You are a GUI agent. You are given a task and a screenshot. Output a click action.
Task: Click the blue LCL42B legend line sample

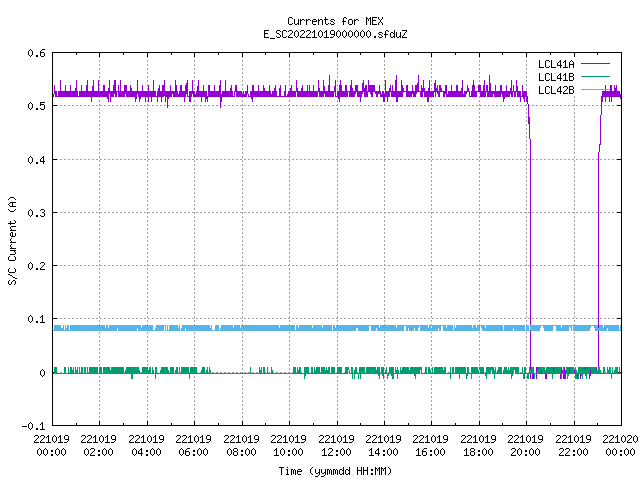595,89
